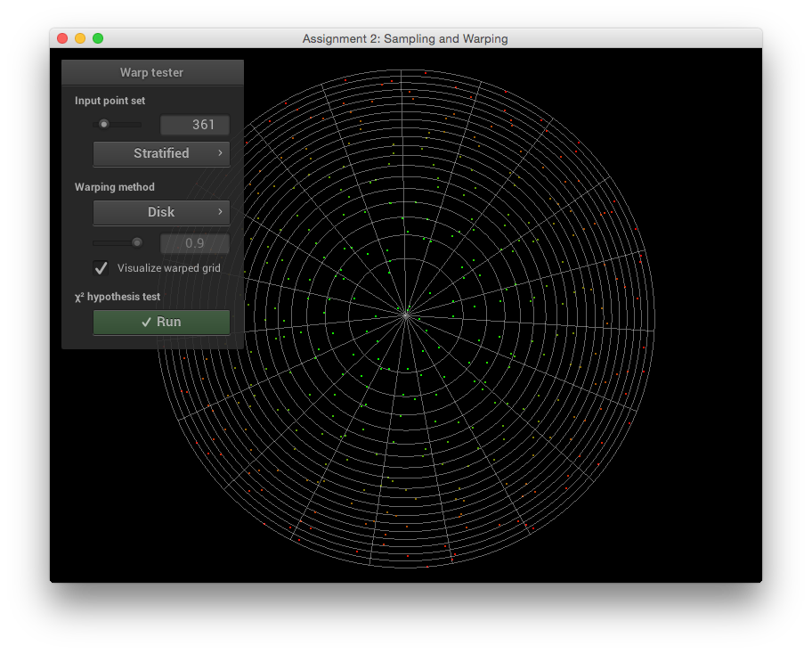Click the window title 'Assignment 2: Sampling and Warping'
This screenshot has height=654, width=812.
405,38
